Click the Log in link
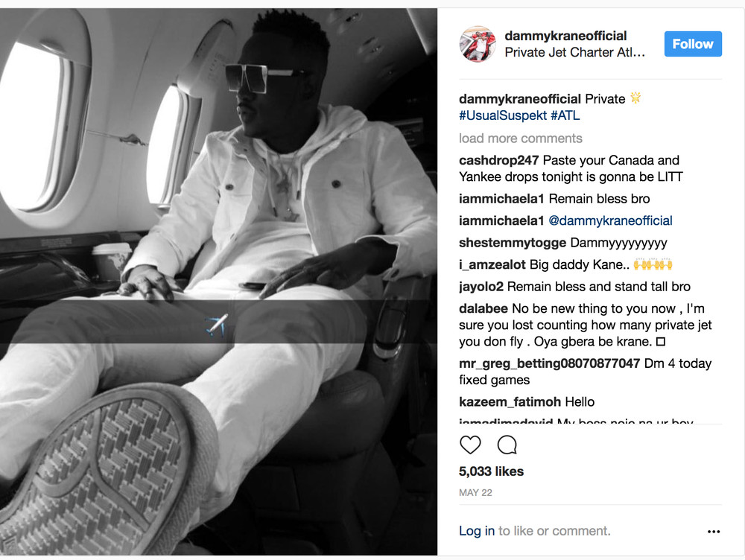Image resolution: width=745 pixels, height=560 pixels. pos(477,530)
